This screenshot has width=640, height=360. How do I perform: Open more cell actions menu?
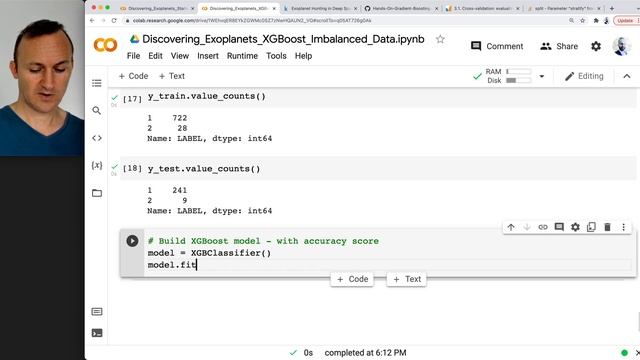[623, 227]
